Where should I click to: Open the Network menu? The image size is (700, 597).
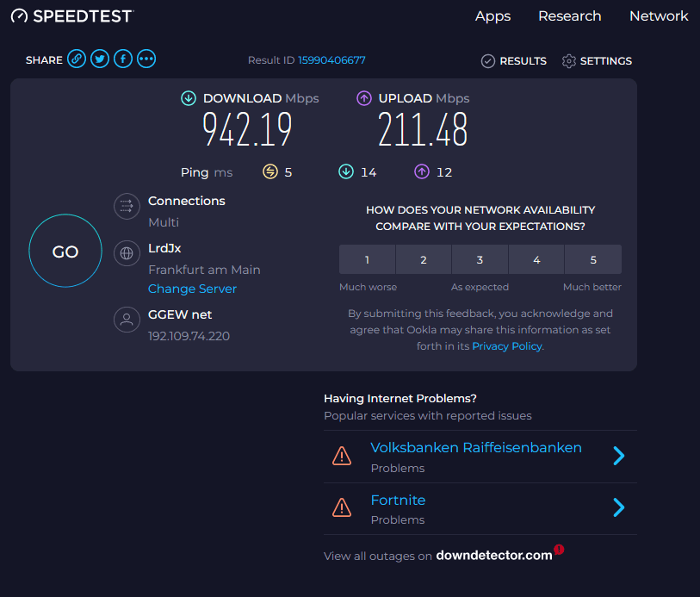[x=659, y=16]
